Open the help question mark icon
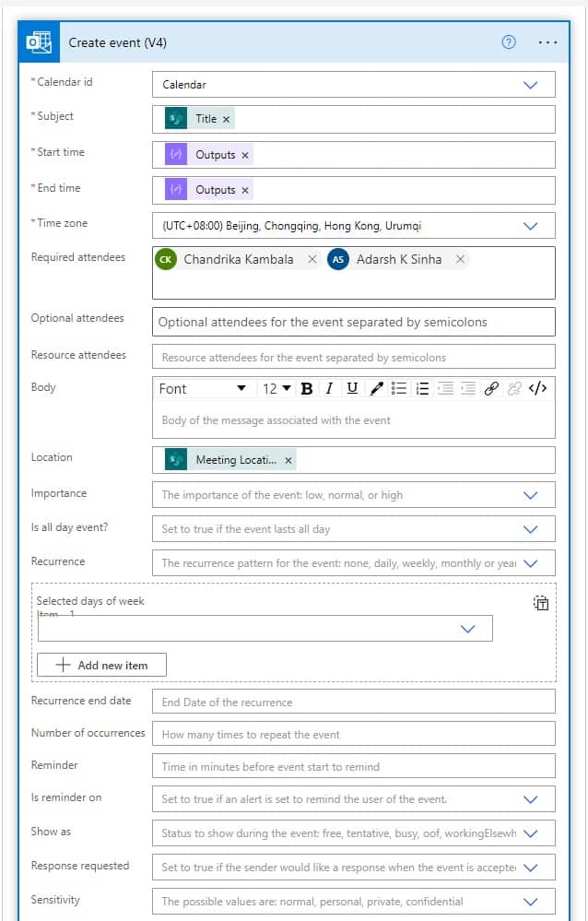This screenshot has width=588, height=921. point(509,42)
